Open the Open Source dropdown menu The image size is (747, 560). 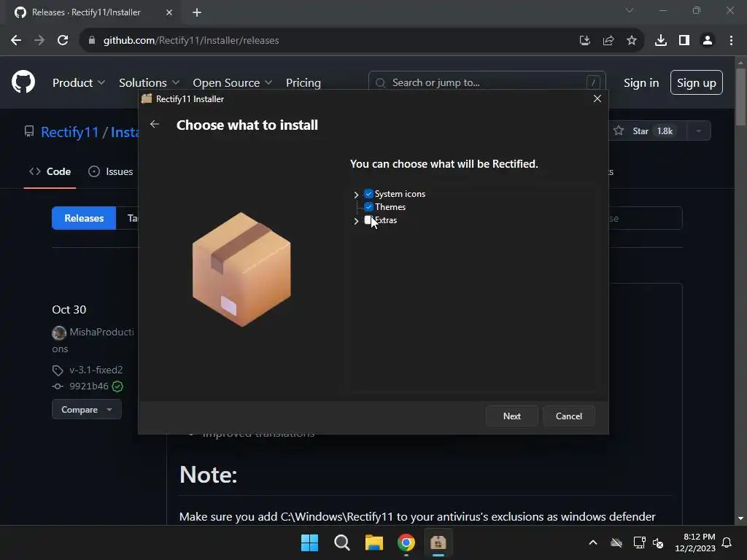click(x=233, y=82)
